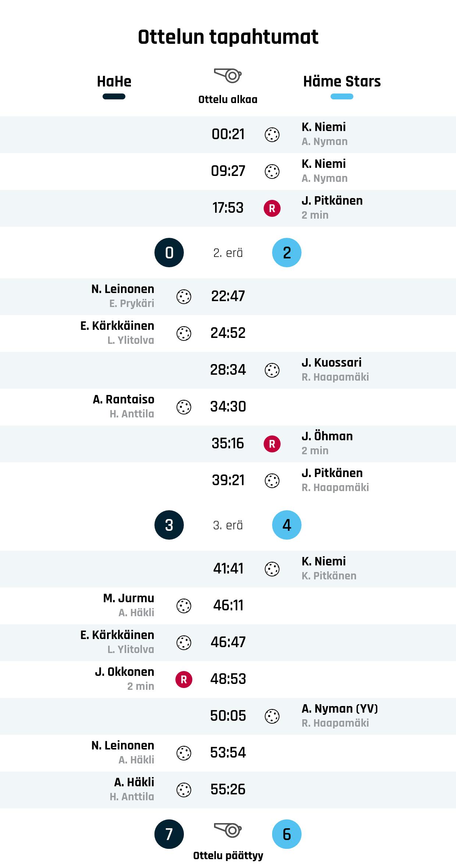Click the goal ball icon at 28:34
The height and width of the screenshot is (868, 456).
click(x=272, y=370)
